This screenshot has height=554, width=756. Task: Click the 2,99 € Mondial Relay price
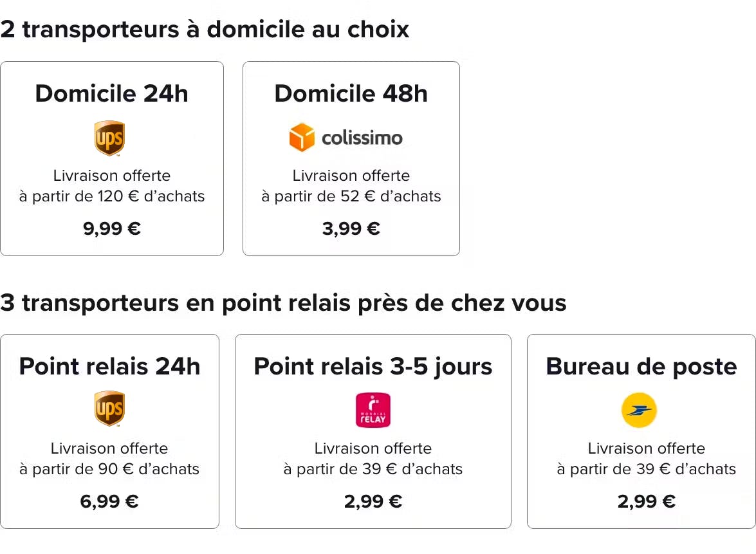click(x=373, y=501)
